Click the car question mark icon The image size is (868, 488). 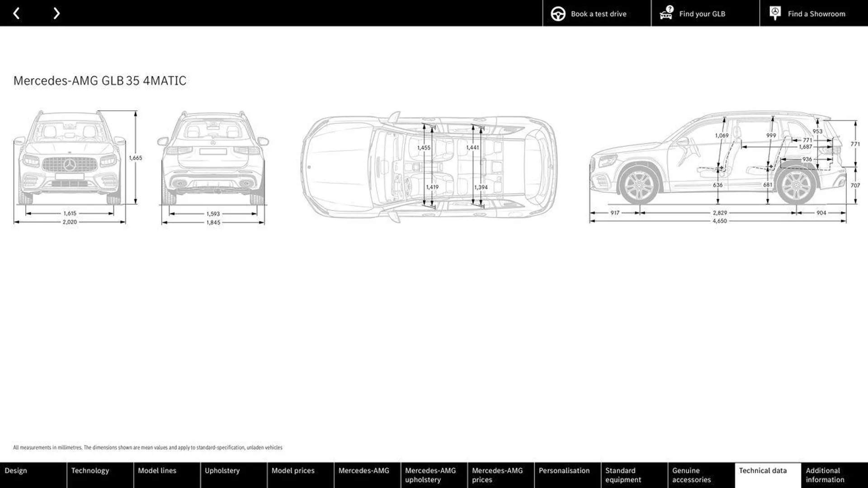(666, 13)
